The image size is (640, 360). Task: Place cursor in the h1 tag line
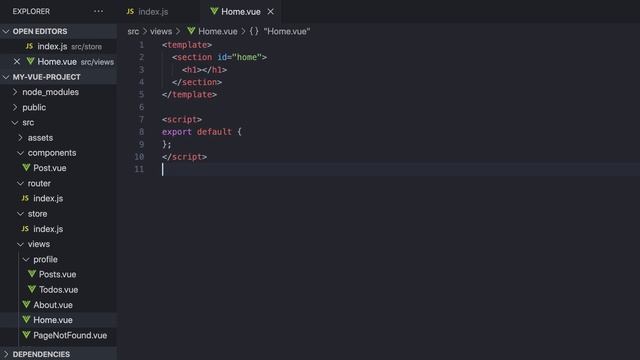pyautogui.click(x=204, y=70)
